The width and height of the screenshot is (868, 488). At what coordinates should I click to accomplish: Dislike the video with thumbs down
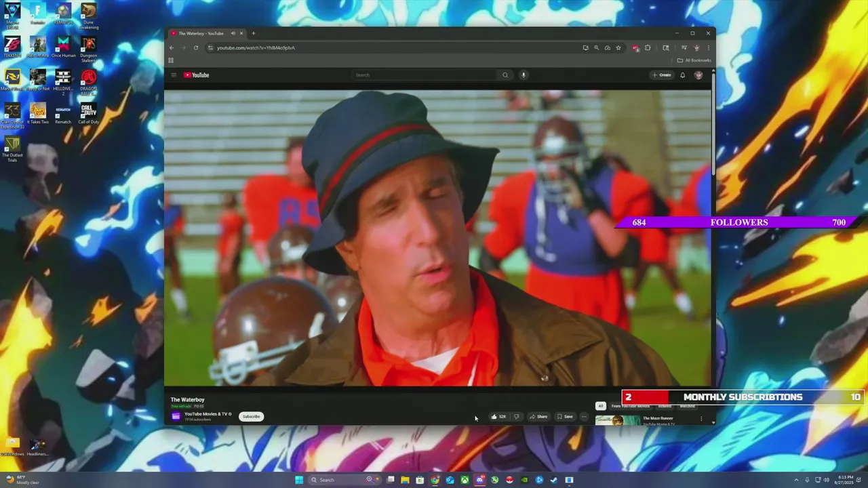517,417
